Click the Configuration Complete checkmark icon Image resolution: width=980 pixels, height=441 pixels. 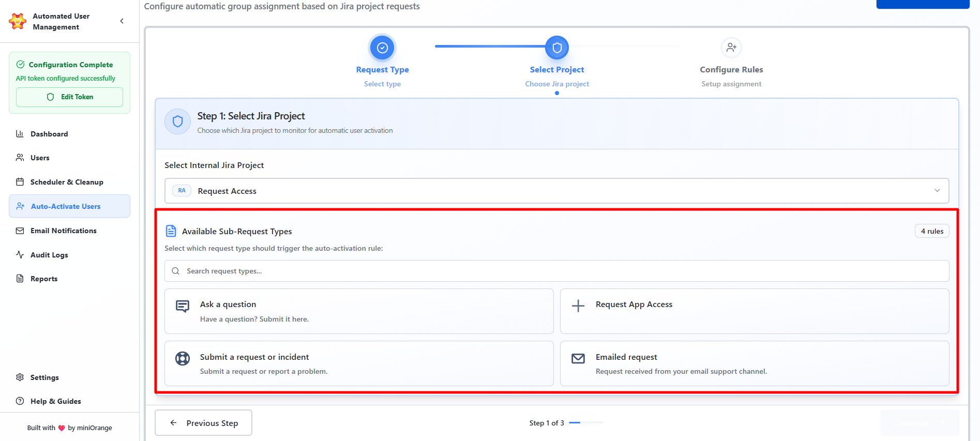21,65
